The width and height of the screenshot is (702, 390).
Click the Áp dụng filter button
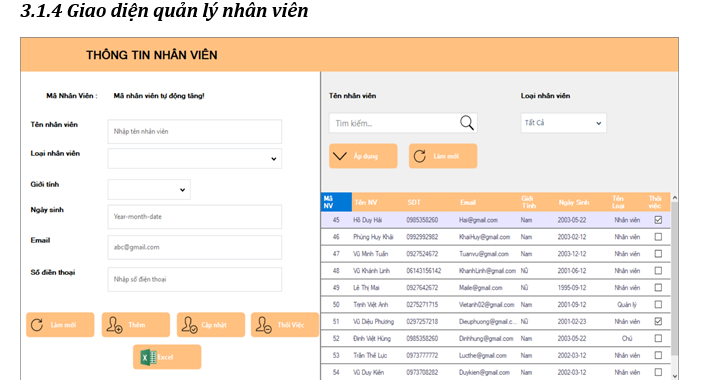coord(363,156)
